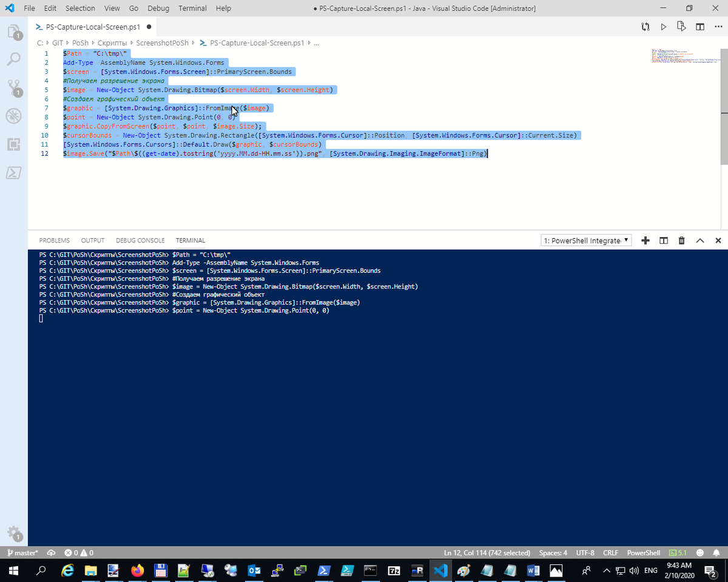The image size is (728, 582).
Task: Expand the 'ScreenshotPoSh' breadcrumb folder
Action: (x=163, y=43)
